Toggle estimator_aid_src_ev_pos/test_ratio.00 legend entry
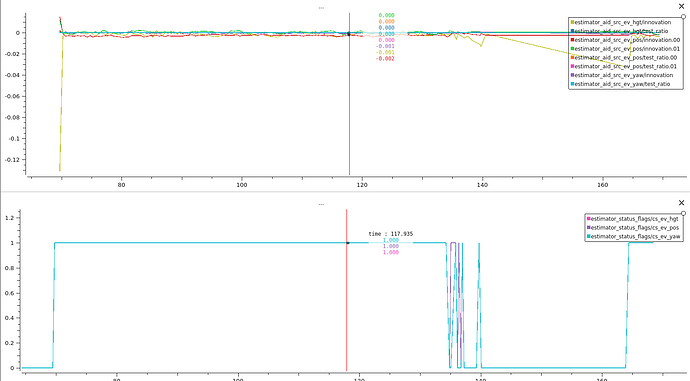Screen dimensions: 690x381 (624, 57)
